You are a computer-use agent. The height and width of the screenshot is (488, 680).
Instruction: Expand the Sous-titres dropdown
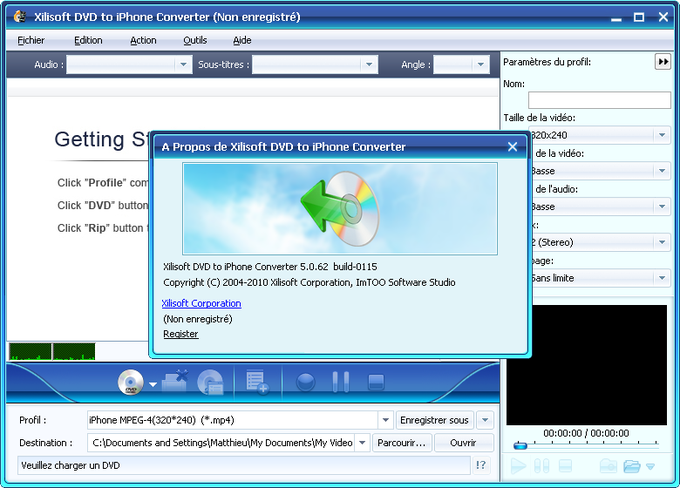369,65
